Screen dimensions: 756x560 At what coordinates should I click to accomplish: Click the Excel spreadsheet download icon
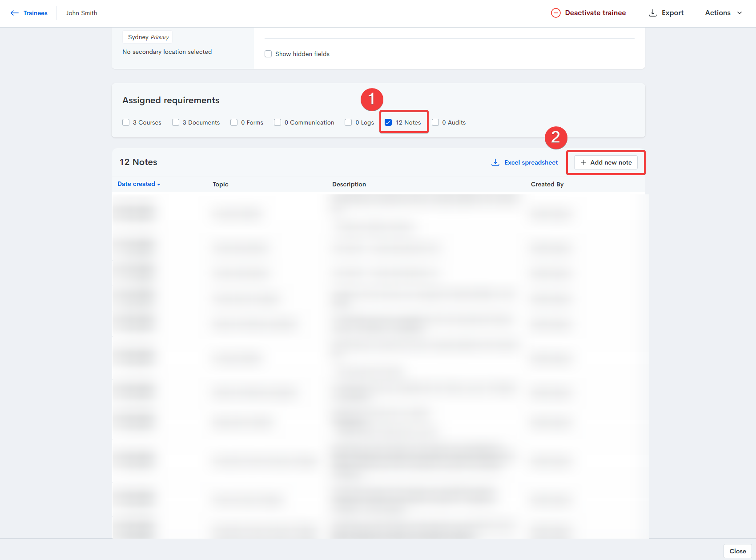coord(495,162)
